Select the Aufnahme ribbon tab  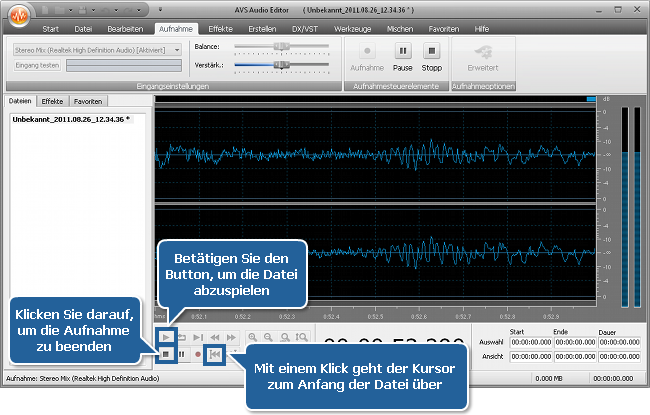[176, 29]
